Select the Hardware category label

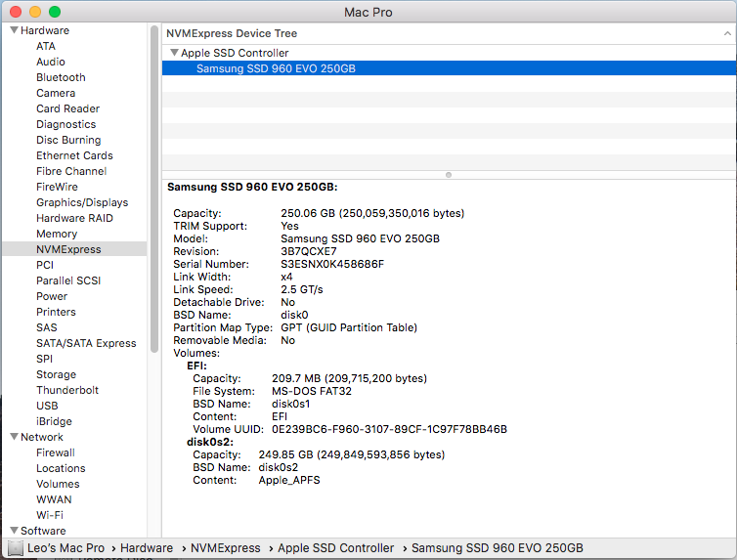point(45,30)
